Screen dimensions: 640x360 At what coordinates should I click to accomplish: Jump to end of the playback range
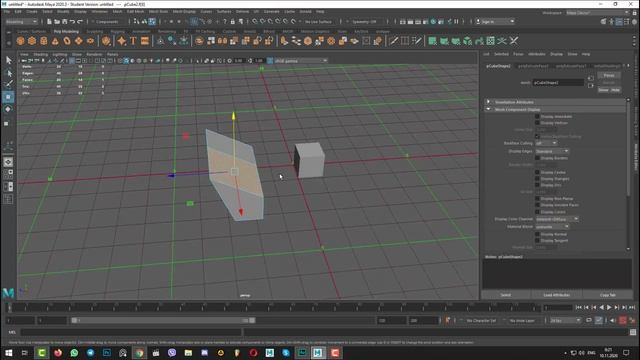[632, 307]
